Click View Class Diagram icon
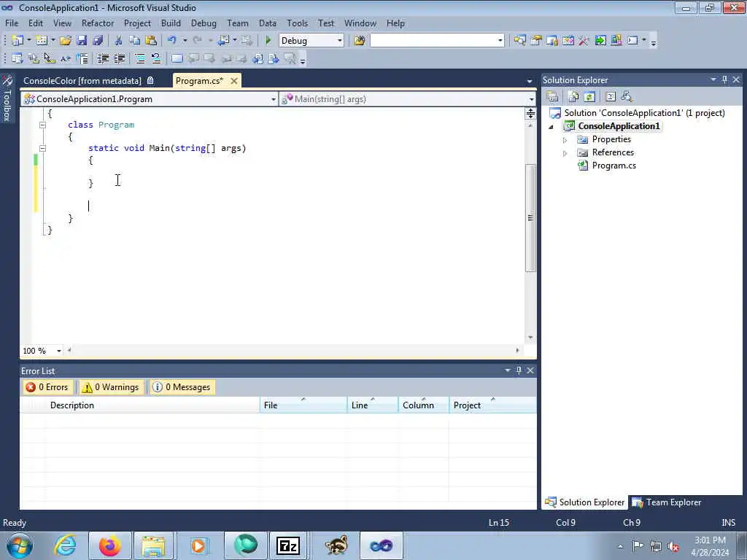 tap(627, 97)
